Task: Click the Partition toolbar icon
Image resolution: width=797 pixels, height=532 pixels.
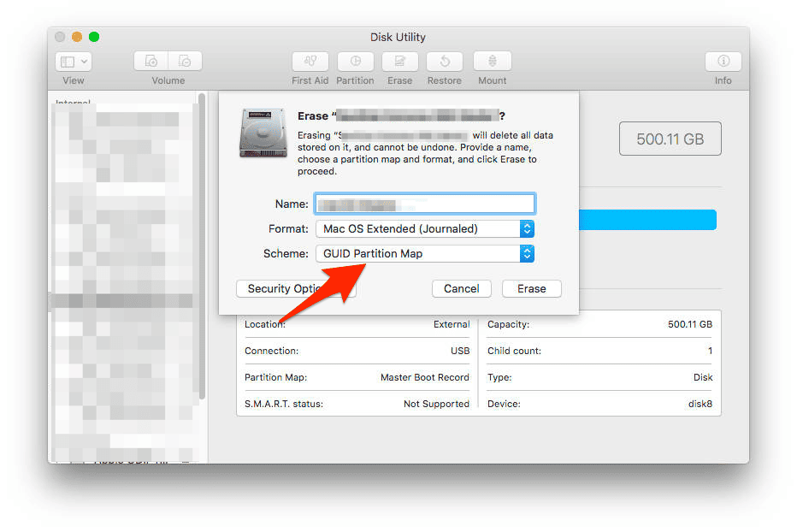Action: pyautogui.click(x=355, y=62)
